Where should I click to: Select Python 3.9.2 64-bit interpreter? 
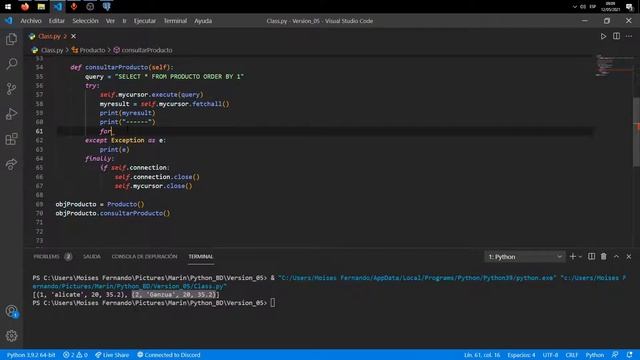(x=31, y=355)
